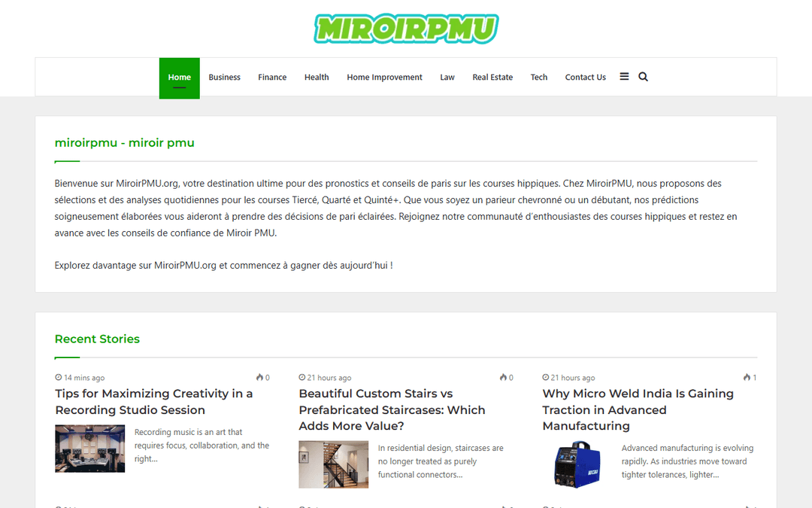Click the flame icon on Custom Stairs story
Viewport: 812px width, 508px height.
(x=503, y=377)
